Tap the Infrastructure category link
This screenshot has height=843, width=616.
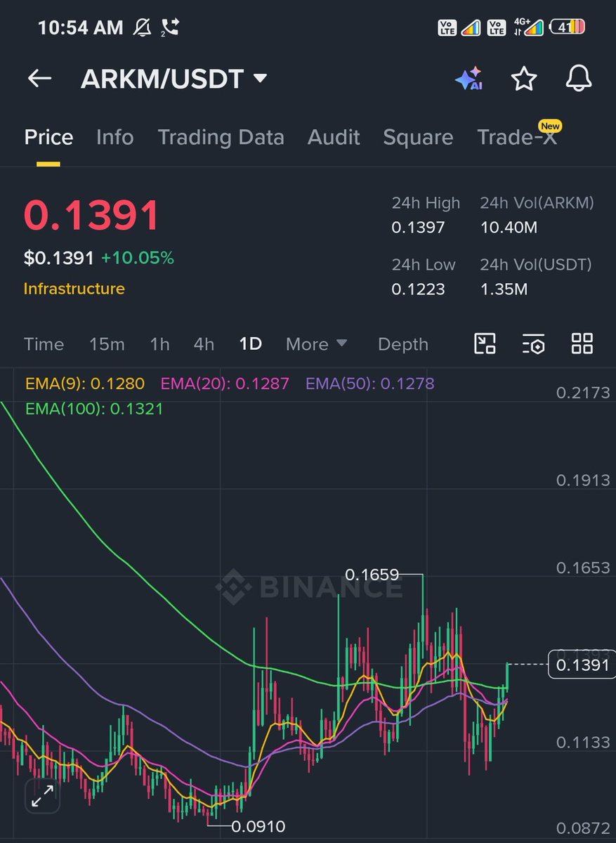point(74,289)
